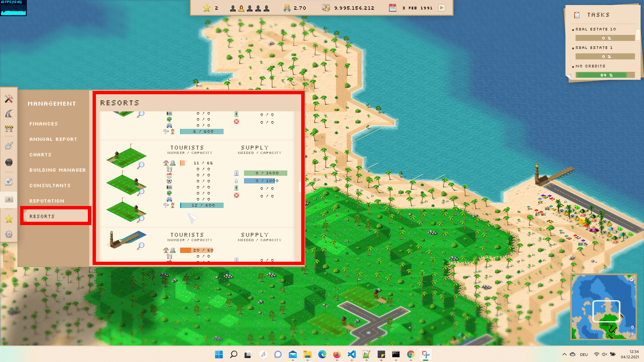
Task: Click the Resorts list scrollbar handle
Action: (x=300, y=187)
